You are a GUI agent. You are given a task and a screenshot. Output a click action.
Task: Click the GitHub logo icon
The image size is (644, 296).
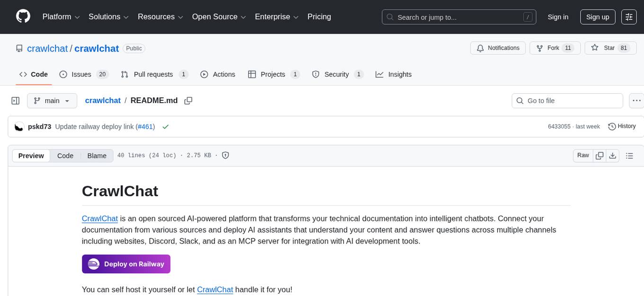coord(23,17)
